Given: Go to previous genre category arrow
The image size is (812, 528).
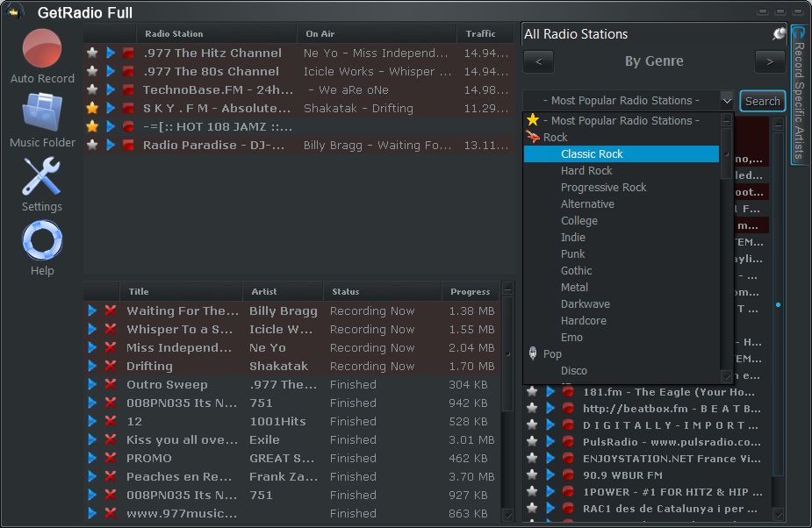Looking at the screenshot, I should pyautogui.click(x=538, y=62).
